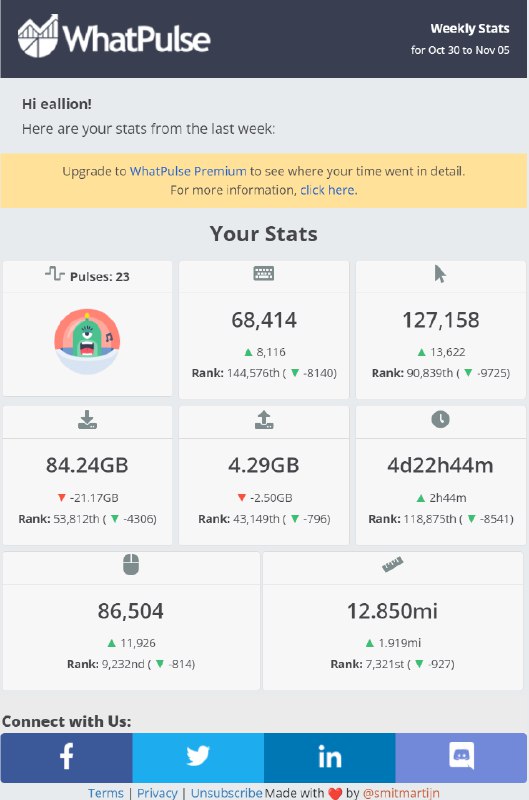
Task: Click the rank arrow beside -8140
Action: click(x=295, y=373)
